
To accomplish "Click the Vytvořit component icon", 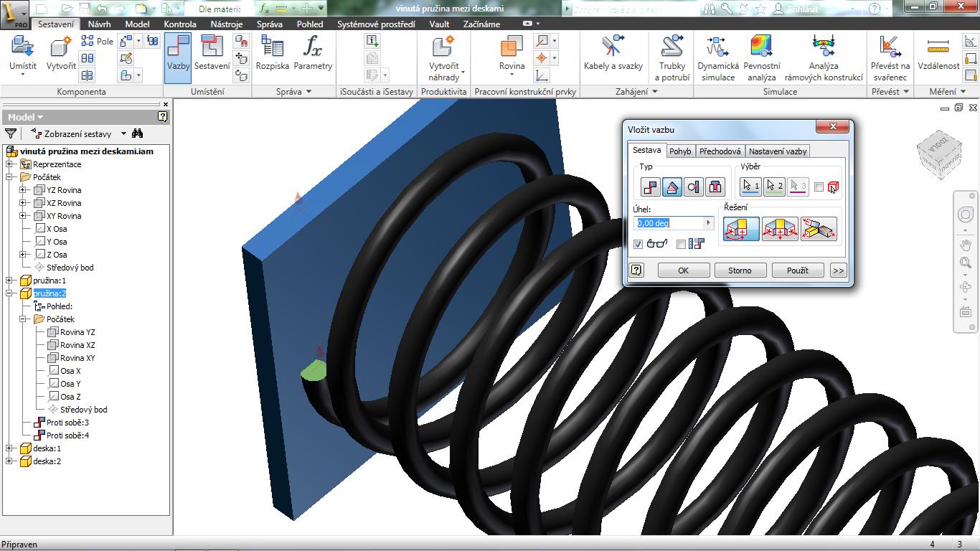I will click(x=61, y=47).
